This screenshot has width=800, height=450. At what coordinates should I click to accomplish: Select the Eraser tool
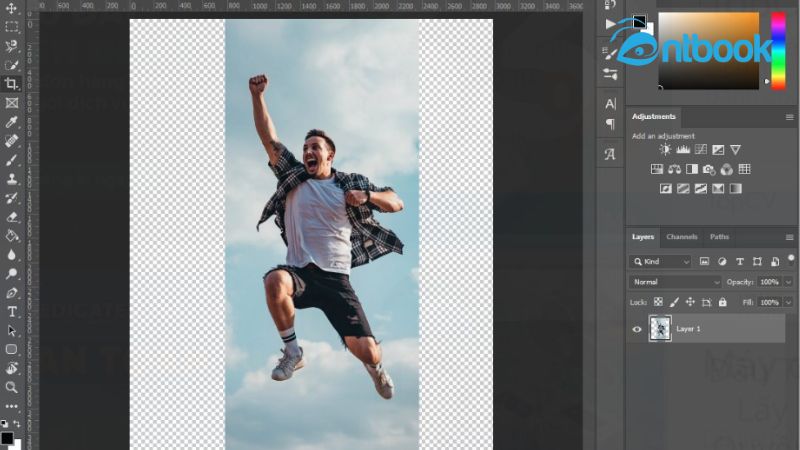11,217
